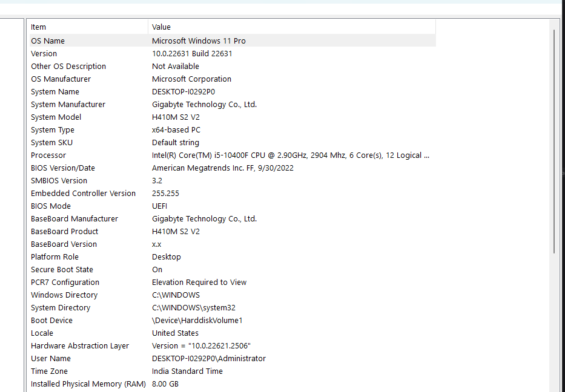This screenshot has height=392, width=565.
Task: Select the Windows Directory item cell
Action: pos(64,295)
